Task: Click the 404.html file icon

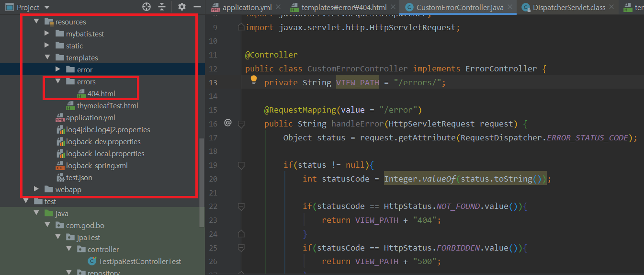Action: click(x=81, y=94)
